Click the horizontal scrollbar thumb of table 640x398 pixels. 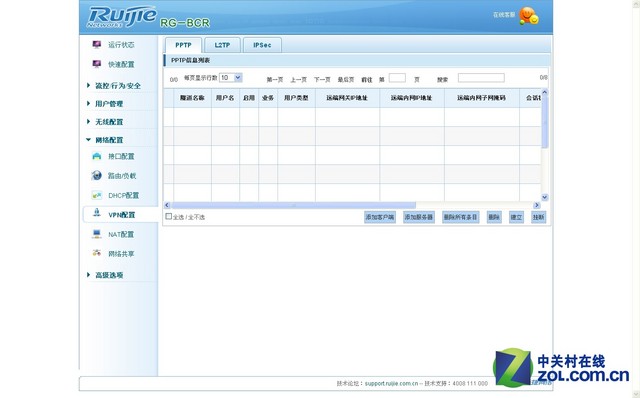coord(293,205)
